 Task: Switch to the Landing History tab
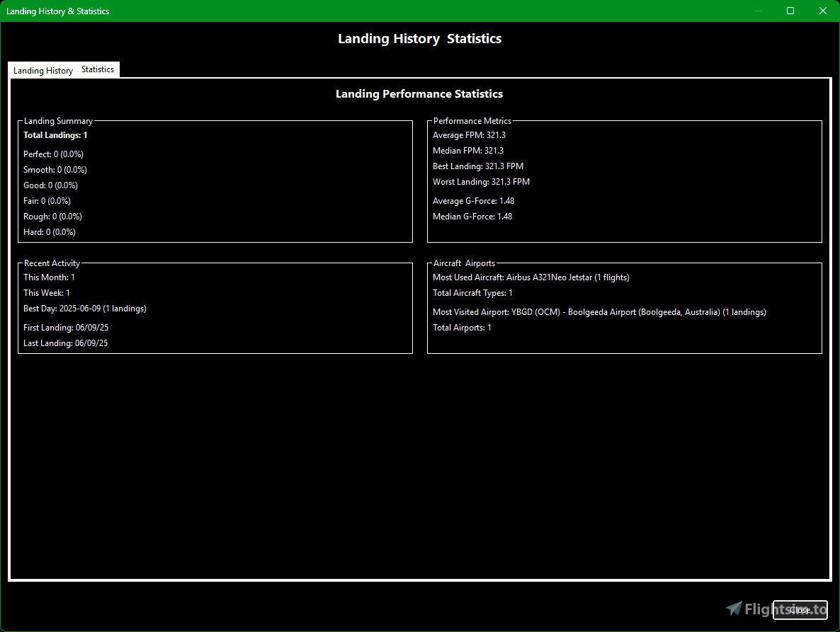pyautogui.click(x=43, y=71)
